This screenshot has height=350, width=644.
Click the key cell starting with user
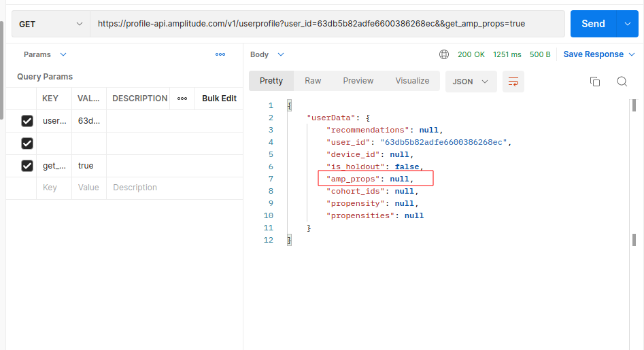[54, 121]
